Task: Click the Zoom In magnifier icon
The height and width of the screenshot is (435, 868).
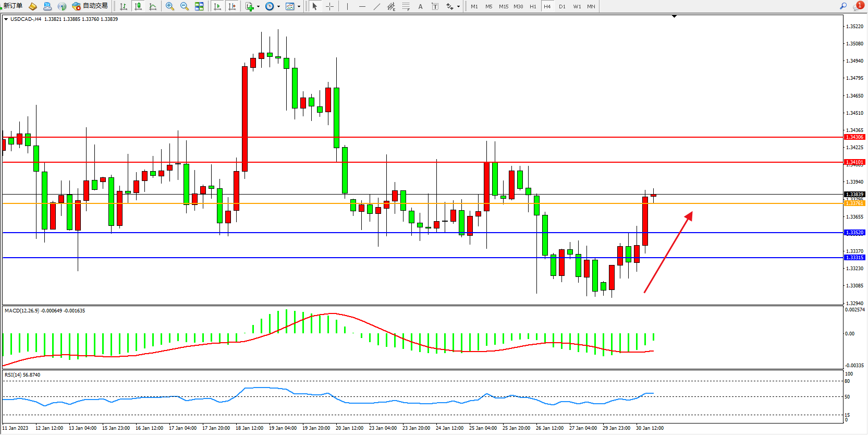Action: pyautogui.click(x=169, y=6)
